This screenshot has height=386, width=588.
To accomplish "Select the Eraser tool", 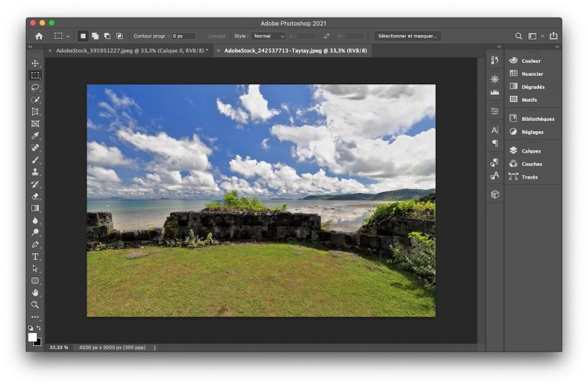I will (x=35, y=196).
